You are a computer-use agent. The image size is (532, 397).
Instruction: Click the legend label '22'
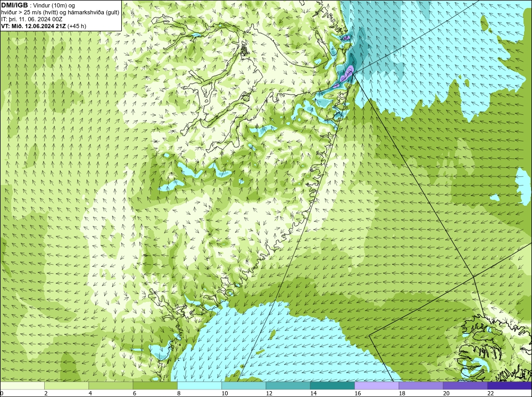pos(491,393)
